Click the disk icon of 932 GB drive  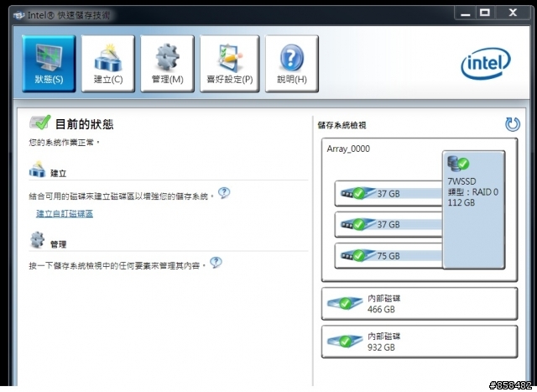tap(345, 341)
